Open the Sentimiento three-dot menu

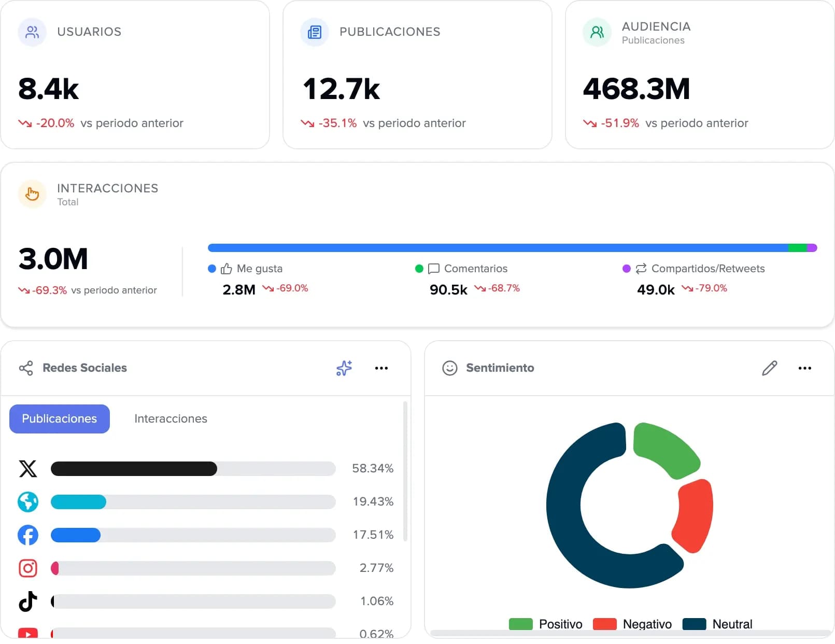805,368
